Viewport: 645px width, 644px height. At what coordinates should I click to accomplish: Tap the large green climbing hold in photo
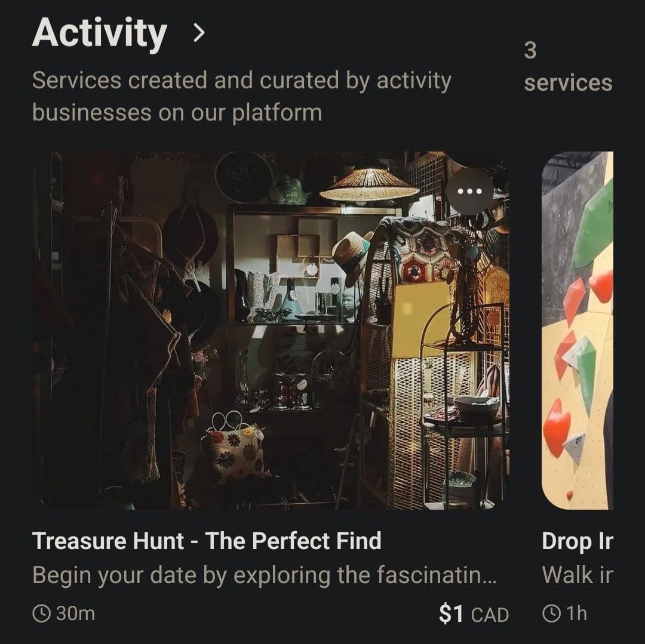pos(595,227)
